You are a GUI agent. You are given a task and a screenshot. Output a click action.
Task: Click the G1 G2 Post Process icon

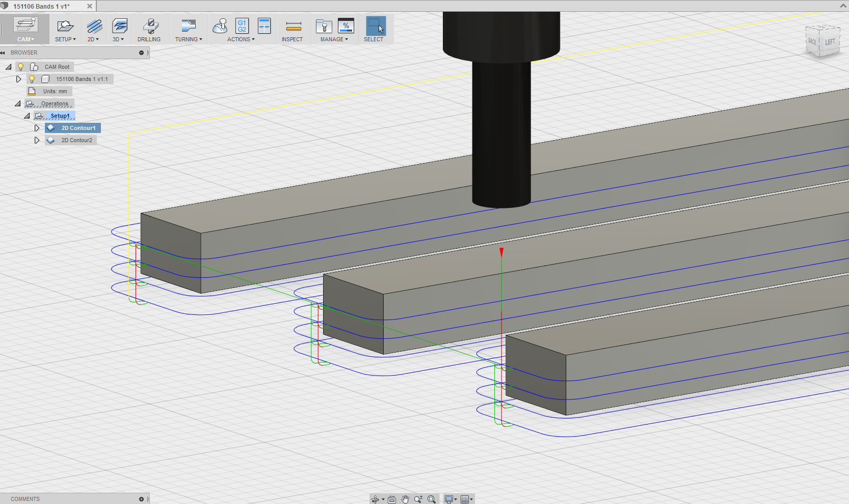(242, 26)
